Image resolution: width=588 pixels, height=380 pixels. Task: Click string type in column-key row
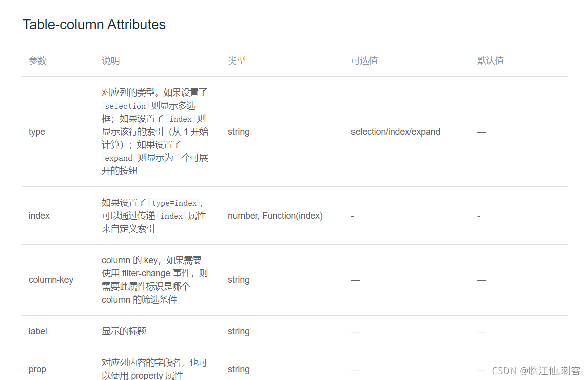[239, 280]
